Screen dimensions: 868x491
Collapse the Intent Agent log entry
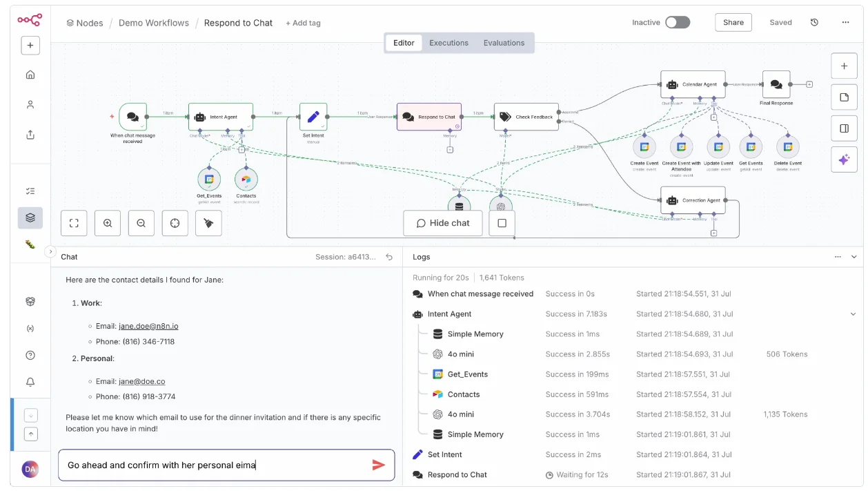(x=854, y=314)
